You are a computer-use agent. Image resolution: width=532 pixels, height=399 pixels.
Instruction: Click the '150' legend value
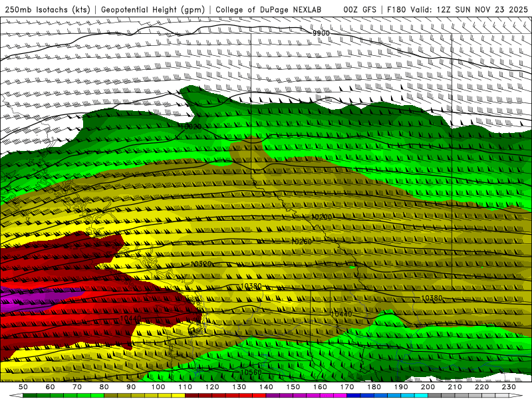point(293,387)
